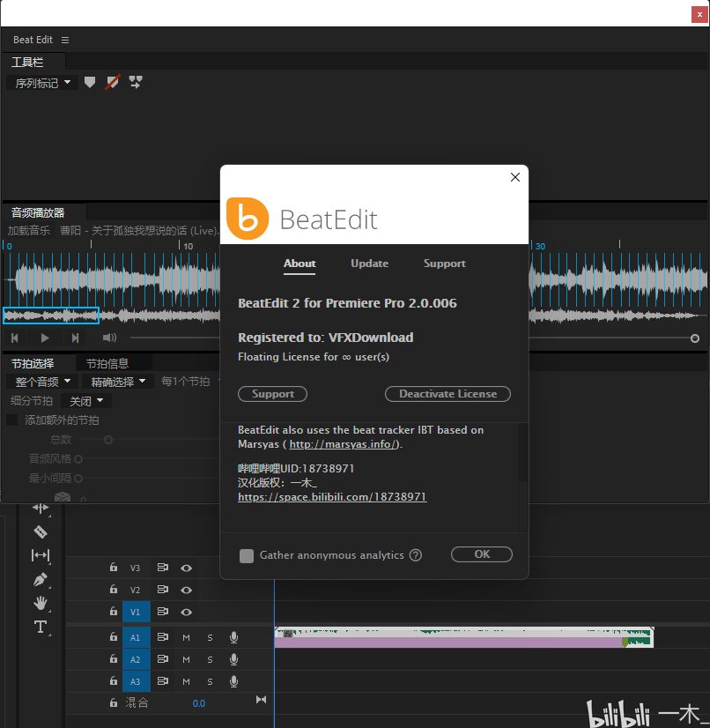
Task: Open the 关闭 subdivision dropdown
Action: coord(86,401)
